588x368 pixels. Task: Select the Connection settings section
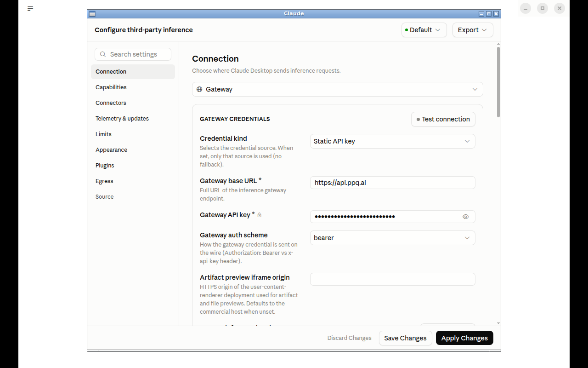click(x=133, y=72)
